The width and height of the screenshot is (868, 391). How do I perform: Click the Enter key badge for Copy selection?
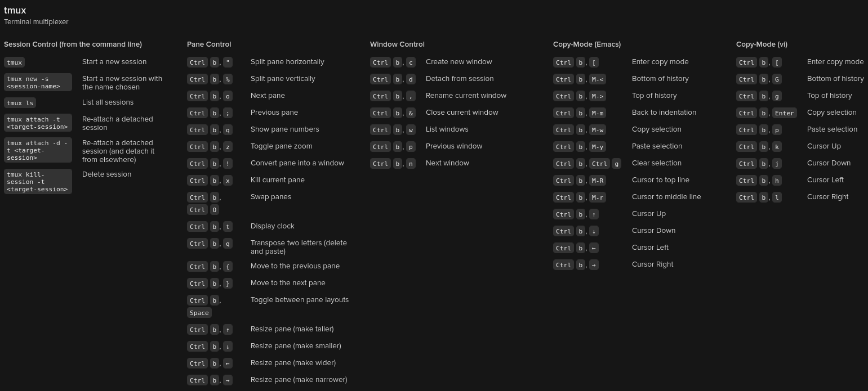point(784,113)
